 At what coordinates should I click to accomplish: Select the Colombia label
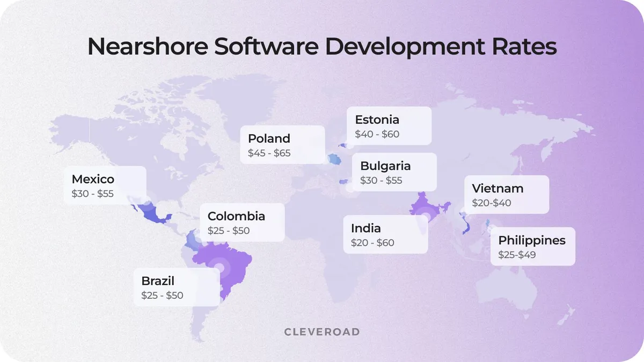point(236,216)
